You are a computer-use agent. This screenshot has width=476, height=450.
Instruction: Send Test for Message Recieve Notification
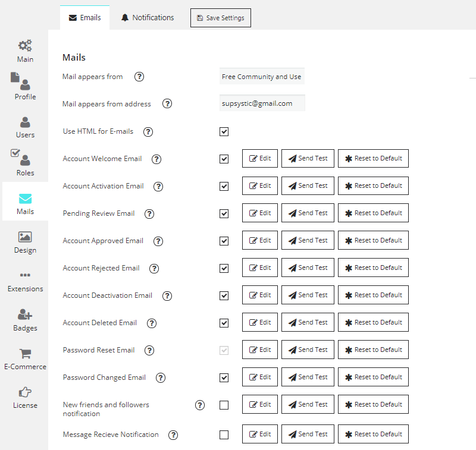click(x=308, y=434)
